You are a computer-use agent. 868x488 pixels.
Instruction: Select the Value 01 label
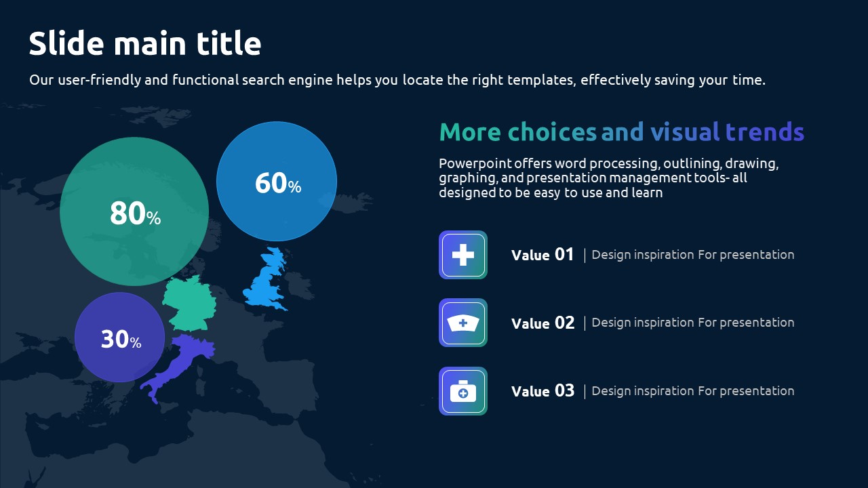point(542,255)
